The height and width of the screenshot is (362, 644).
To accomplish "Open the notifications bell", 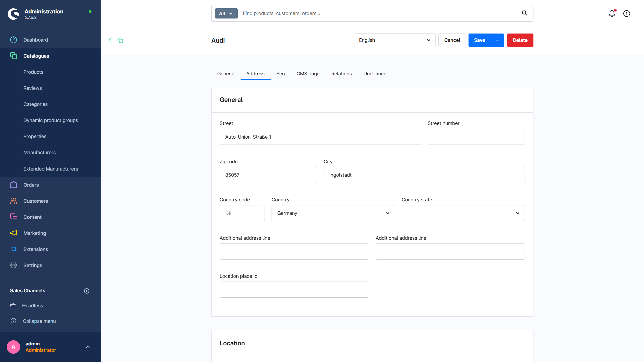I will (x=612, y=13).
